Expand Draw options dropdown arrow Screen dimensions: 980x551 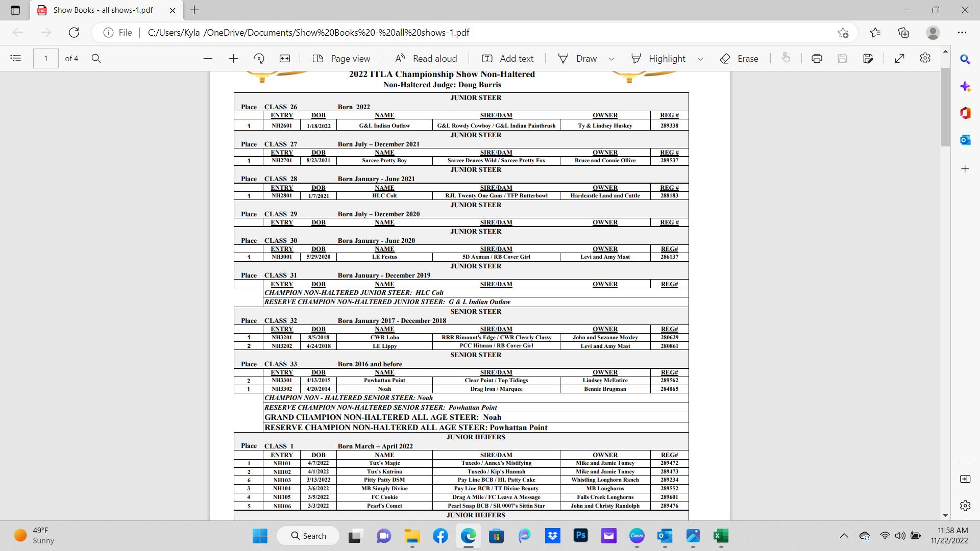coord(611,59)
